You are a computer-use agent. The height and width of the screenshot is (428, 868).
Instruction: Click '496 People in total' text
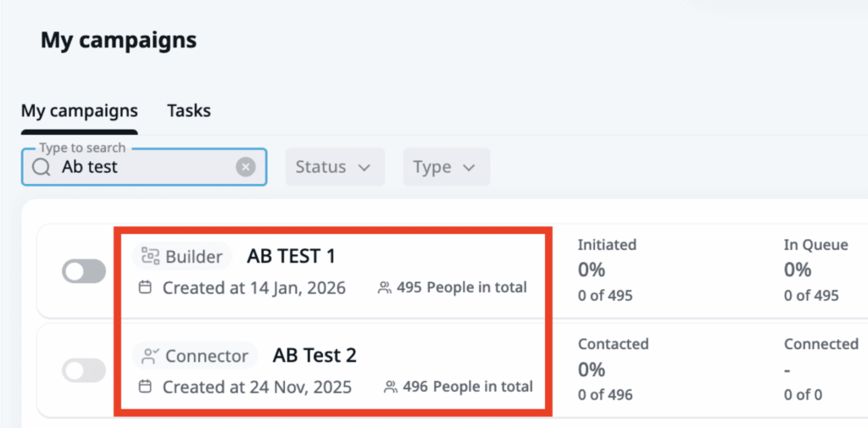click(x=468, y=386)
